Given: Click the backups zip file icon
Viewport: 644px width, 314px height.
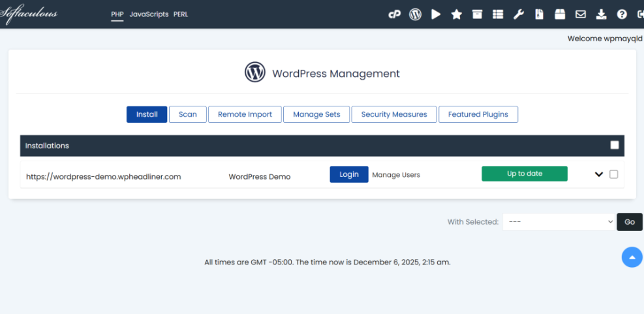Looking at the screenshot, I should pyautogui.click(x=539, y=14).
